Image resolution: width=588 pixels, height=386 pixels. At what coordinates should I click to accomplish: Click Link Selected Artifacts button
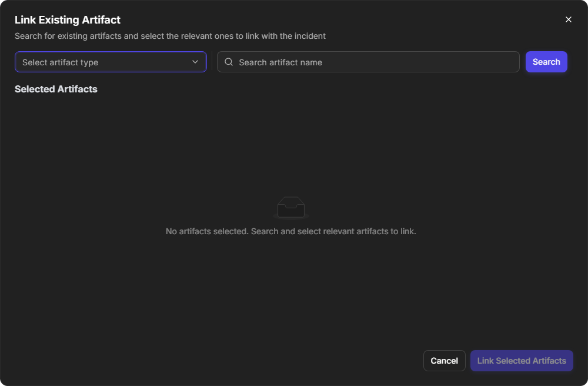521,361
